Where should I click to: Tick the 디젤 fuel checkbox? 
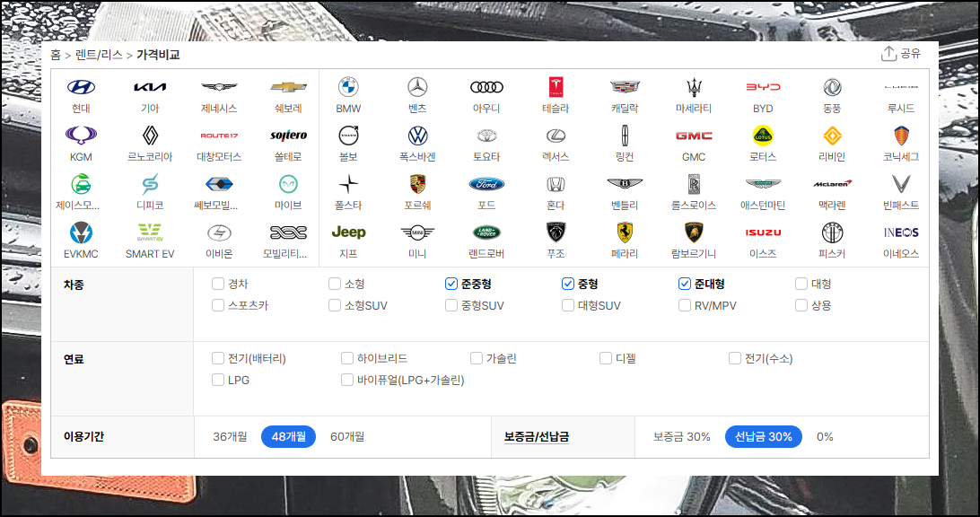tap(606, 358)
